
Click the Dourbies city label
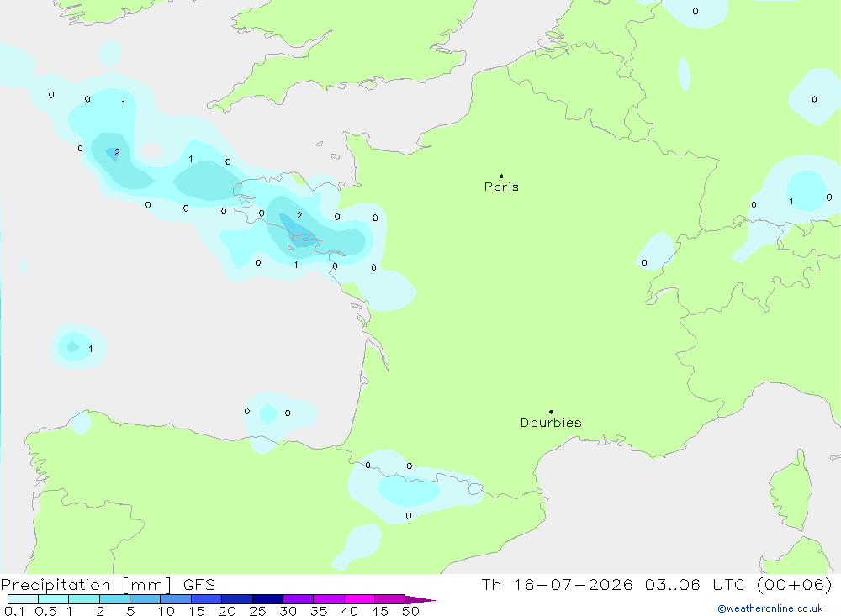[551, 423]
